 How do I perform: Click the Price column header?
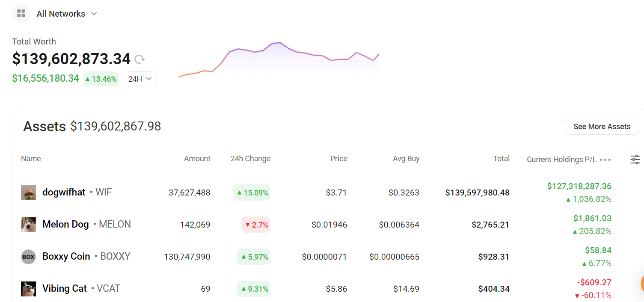pyautogui.click(x=338, y=159)
